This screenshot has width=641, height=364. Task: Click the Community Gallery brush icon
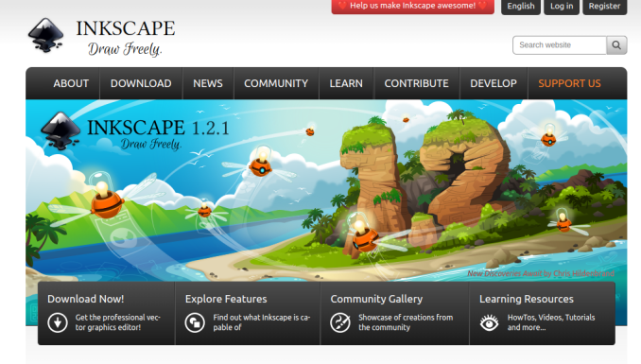(x=340, y=322)
